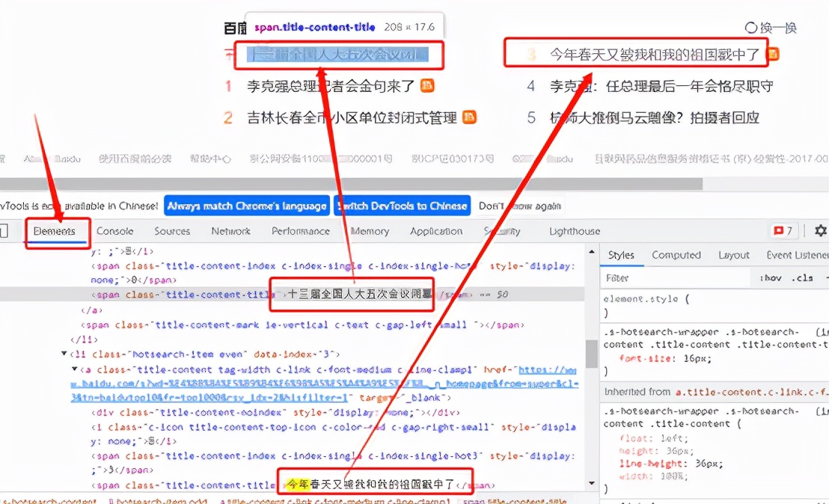Screen dimensions: 829x504
Task: Select the i c-icon title-content-top-icon row
Action: pyautogui.click(x=333, y=434)
